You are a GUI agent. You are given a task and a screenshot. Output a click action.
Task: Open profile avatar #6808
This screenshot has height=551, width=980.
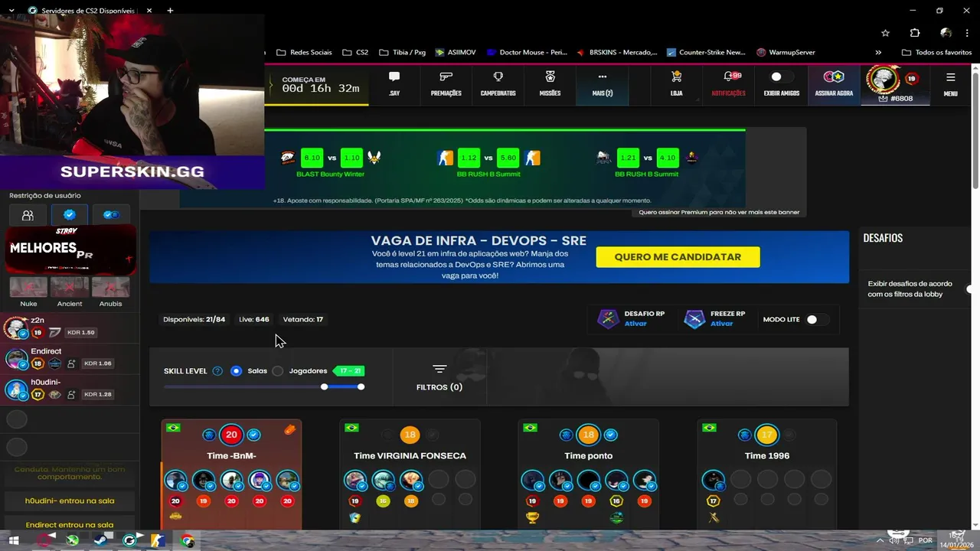click(x=884, y=80)
